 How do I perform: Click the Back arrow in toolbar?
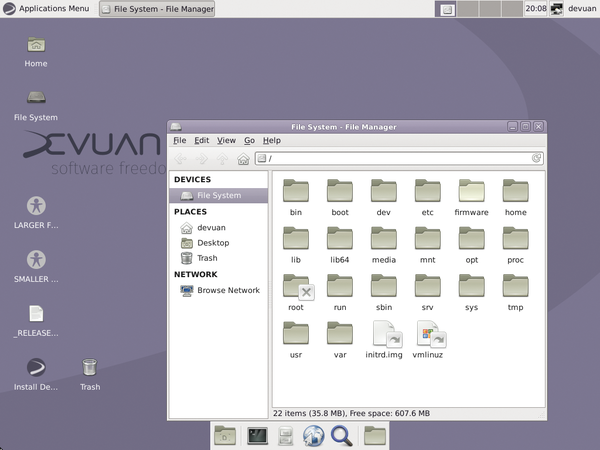[181, 158]
